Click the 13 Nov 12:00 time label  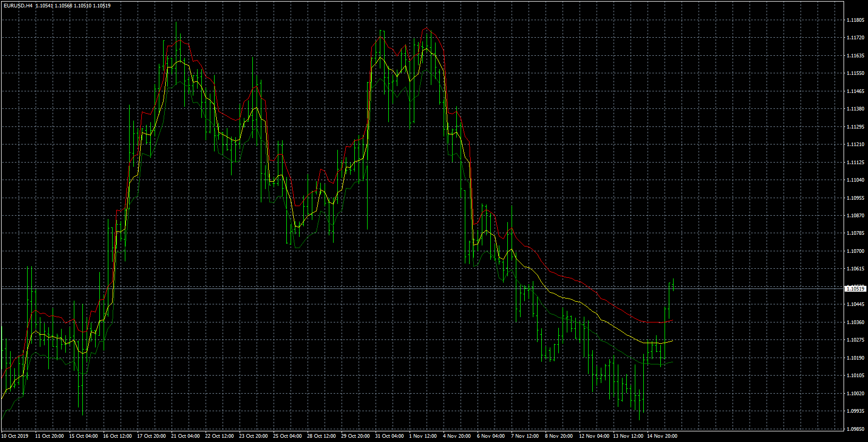click(x=628, y=436)
